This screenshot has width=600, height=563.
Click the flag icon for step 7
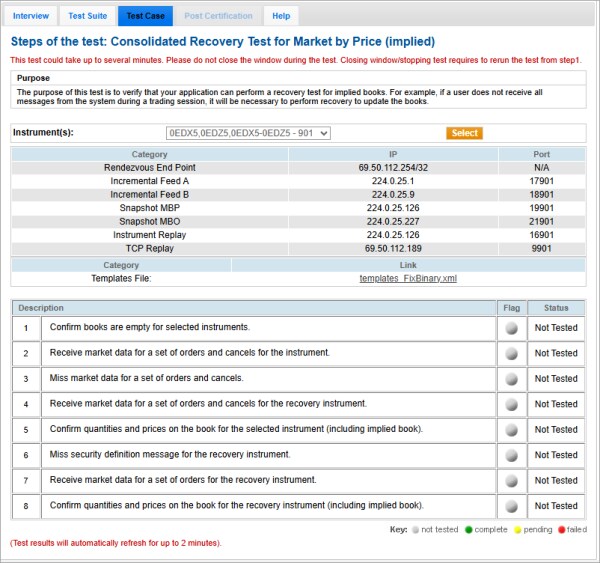point(511,481)
